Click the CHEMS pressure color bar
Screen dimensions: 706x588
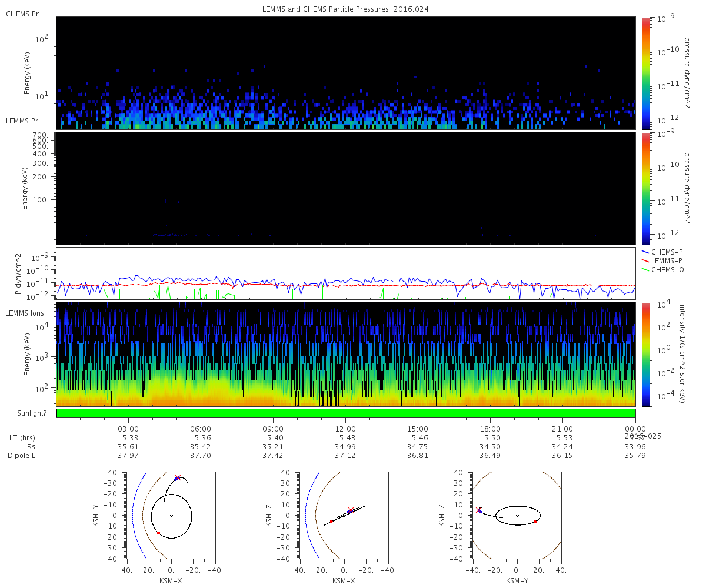pyautogui.click(x=645, y=73)
